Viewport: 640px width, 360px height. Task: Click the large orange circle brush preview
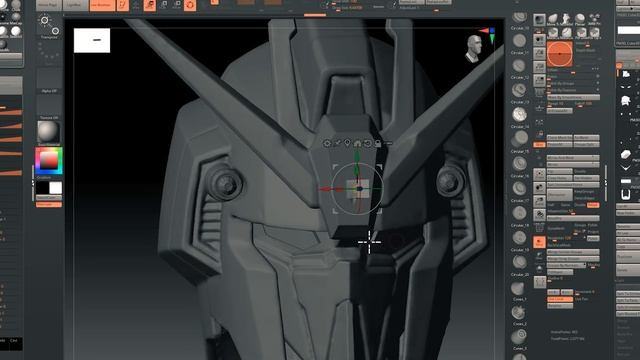tap(559, 54)
